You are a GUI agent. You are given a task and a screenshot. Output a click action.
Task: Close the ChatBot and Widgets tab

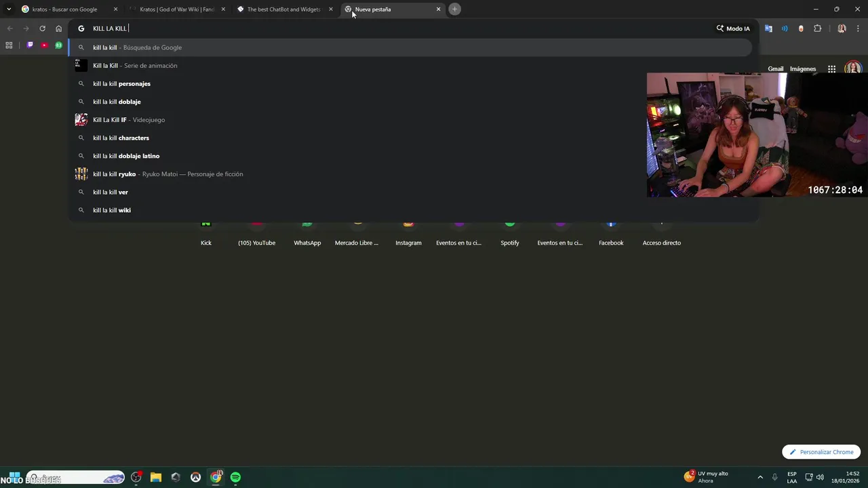click(x=331, y=9)
